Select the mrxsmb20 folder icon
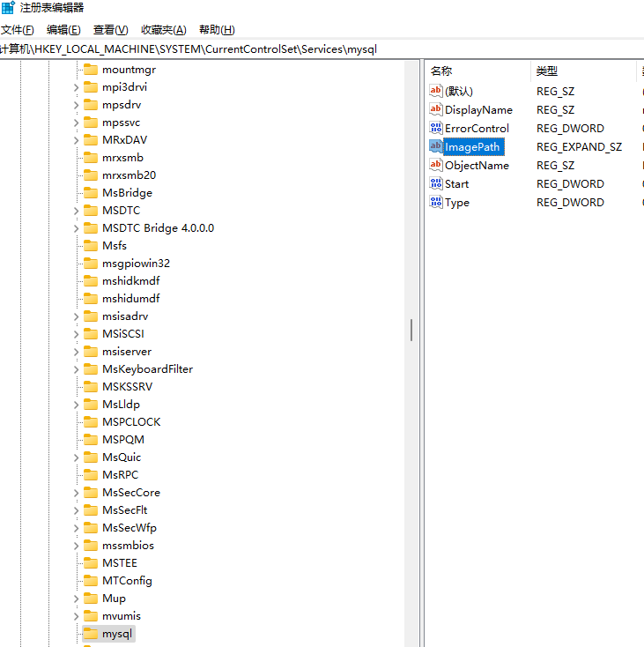Viewport: 644px width, 647px height. (x=90, y=175)
